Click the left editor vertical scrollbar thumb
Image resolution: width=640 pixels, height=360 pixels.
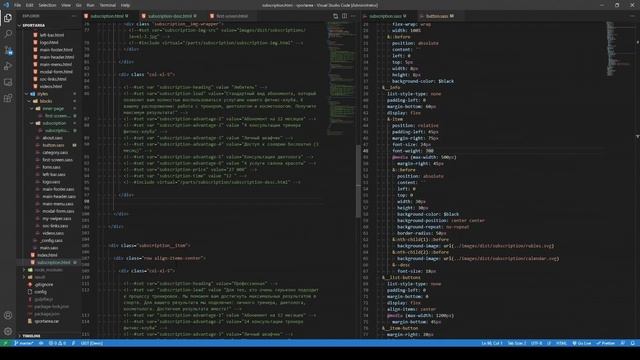[358, 181]
